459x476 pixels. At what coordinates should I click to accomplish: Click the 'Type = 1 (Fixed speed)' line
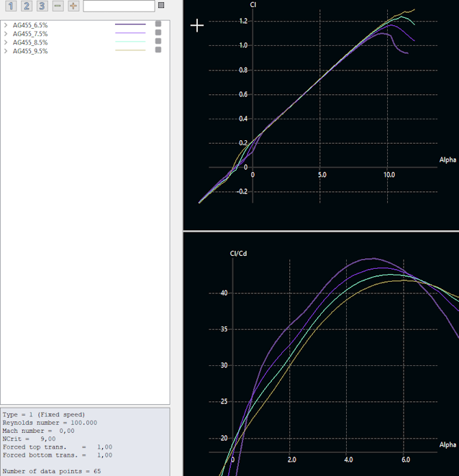[x=44, y=415]
